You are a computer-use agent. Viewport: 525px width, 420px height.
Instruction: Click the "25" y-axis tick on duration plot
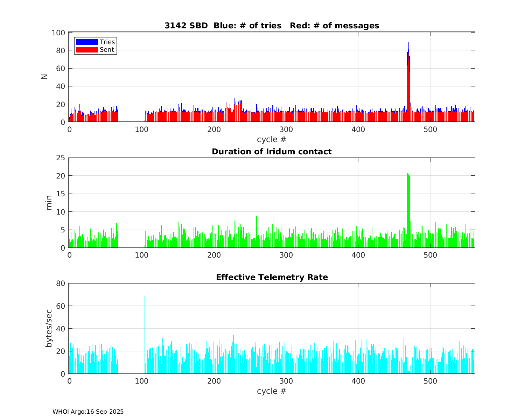60,158
